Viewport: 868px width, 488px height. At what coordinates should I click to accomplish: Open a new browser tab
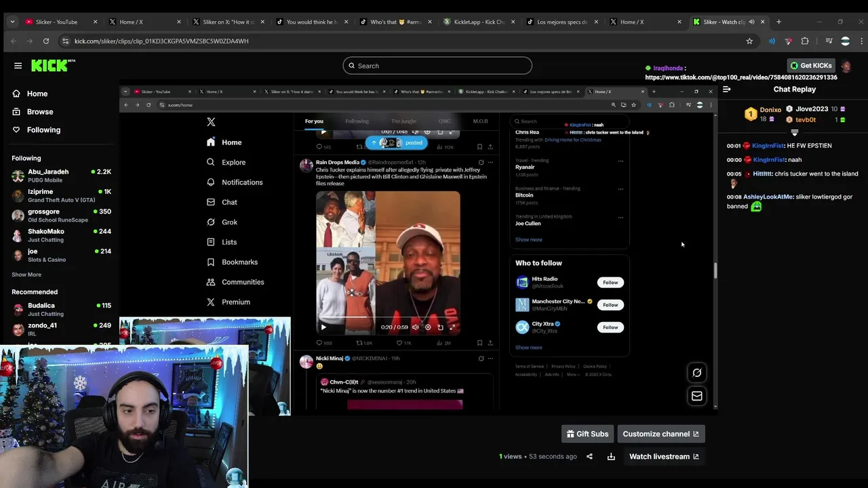click(x=778, y=22)
